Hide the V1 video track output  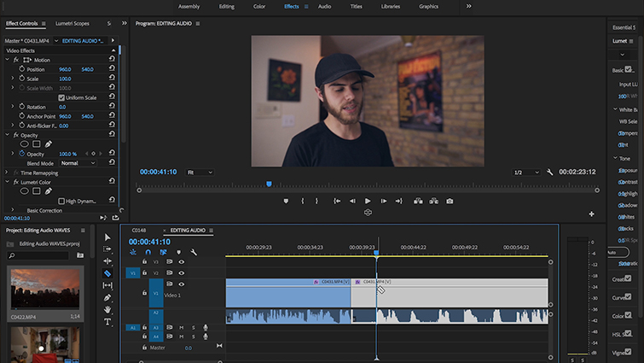click(181, 284)
